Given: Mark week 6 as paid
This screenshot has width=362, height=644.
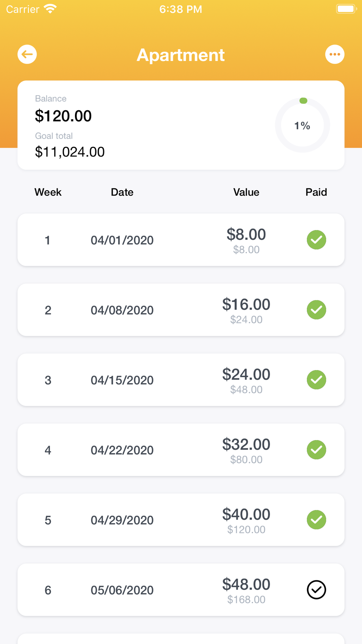Looking at the screenshot, I should pos(316,590).
